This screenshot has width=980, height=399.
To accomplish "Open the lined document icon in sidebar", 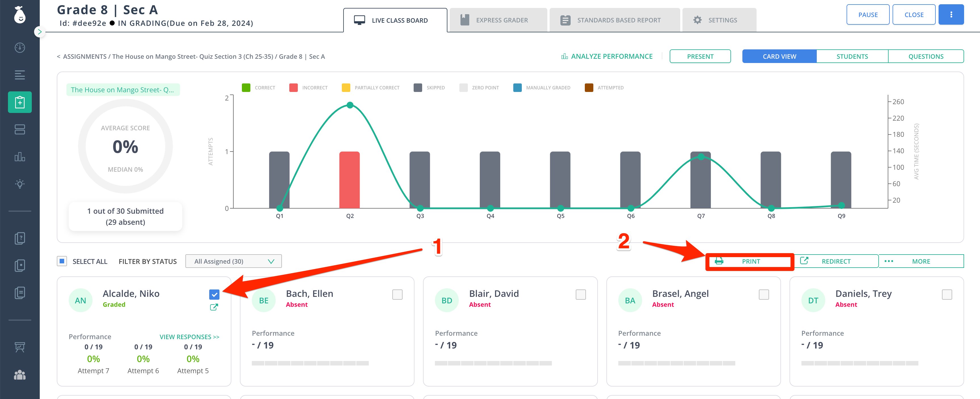I will point(20,293).
